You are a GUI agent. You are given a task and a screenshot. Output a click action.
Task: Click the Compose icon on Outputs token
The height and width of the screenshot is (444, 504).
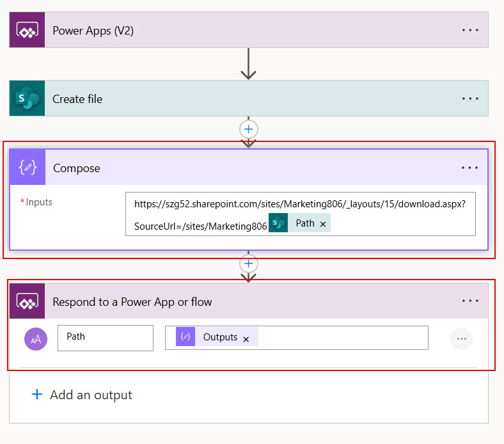tap(185, 337)
